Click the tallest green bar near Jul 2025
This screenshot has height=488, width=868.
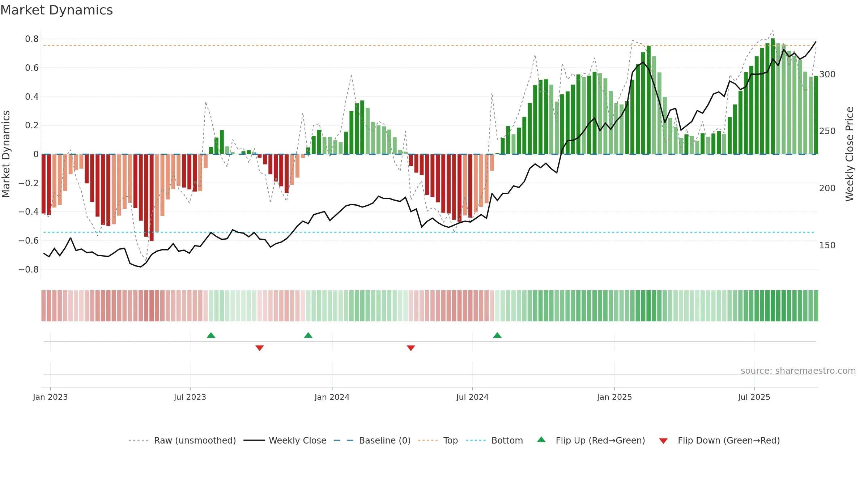[x=773, y=96]
